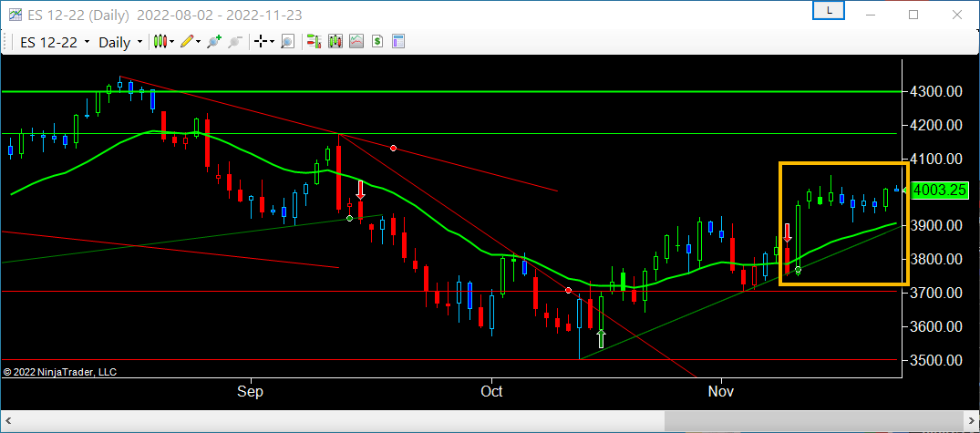980x433 pixels.
Task: Click the Nov label on time axis
Action: click(x=721, y=392)
